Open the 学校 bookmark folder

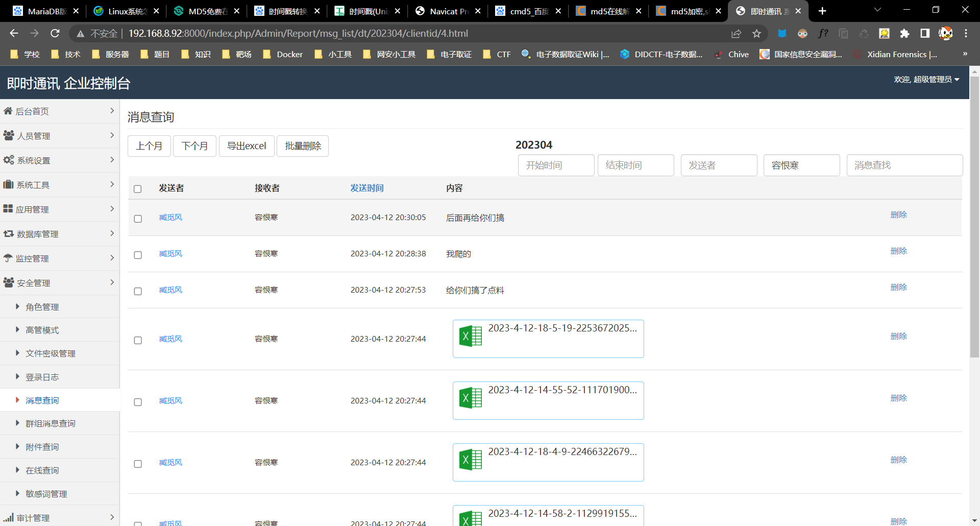[x=25, y=54]
